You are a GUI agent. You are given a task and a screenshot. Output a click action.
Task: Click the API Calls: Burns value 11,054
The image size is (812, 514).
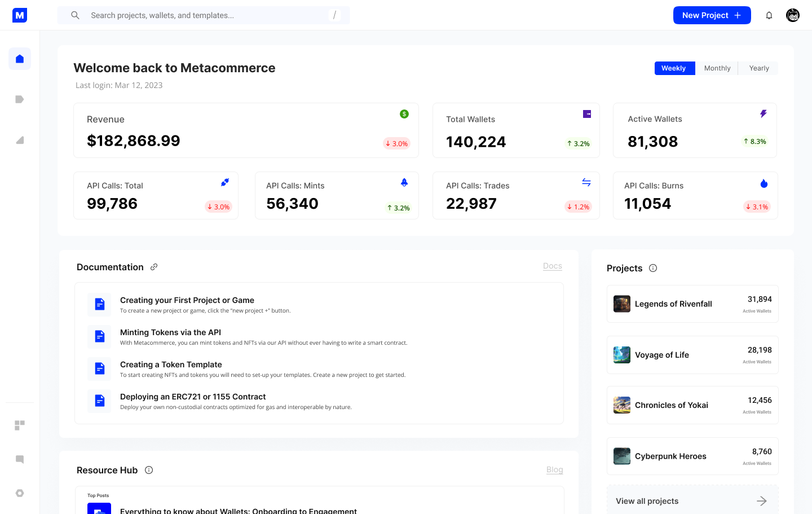pyautogui.click(x=648, y=203)
